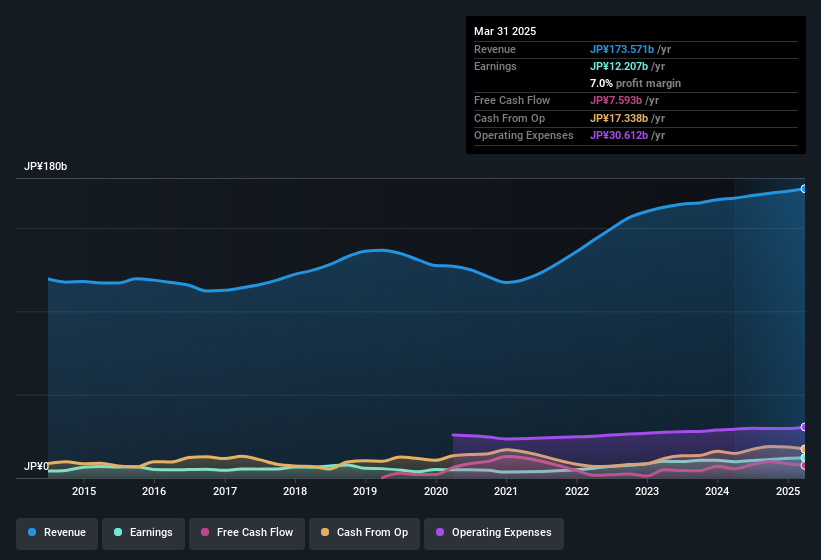This screenshot has height=560, width=821.
Task: Click the 2023 x-axis label
Action: click(x=647, y=491)
